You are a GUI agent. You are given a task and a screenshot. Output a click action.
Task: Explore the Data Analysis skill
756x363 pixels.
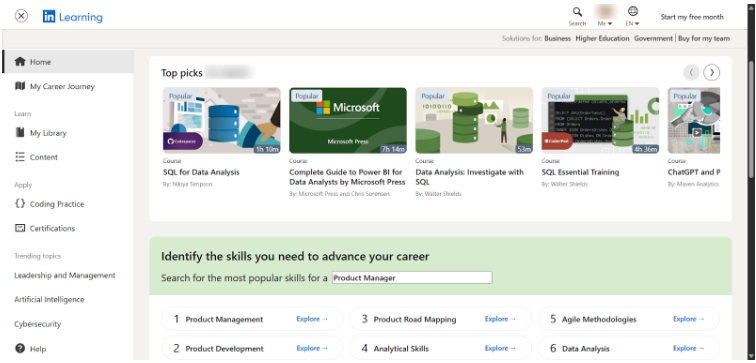[x=688, y=348]
